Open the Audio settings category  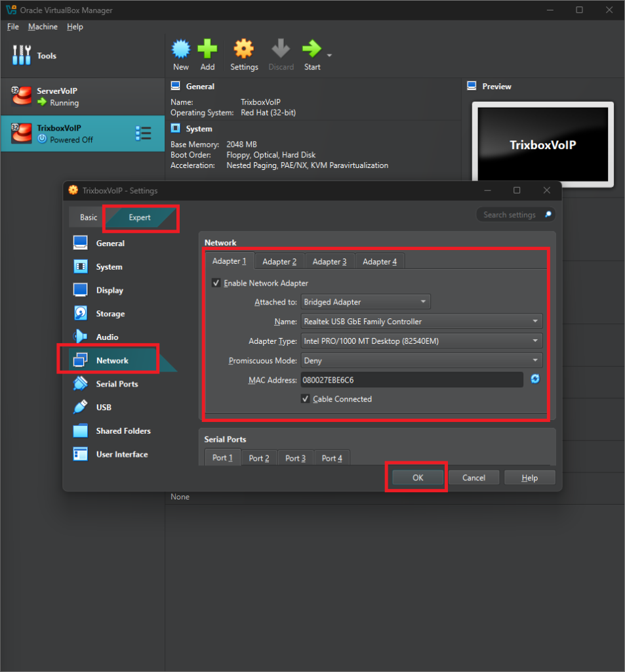[x=107, y=337]
